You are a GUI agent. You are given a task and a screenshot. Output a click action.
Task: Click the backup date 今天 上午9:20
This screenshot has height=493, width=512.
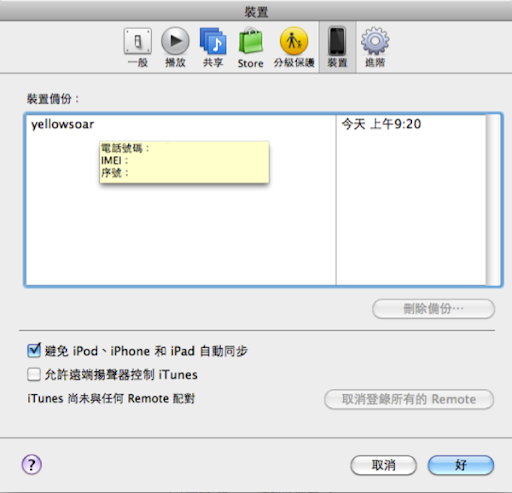[x=381, y=124]
